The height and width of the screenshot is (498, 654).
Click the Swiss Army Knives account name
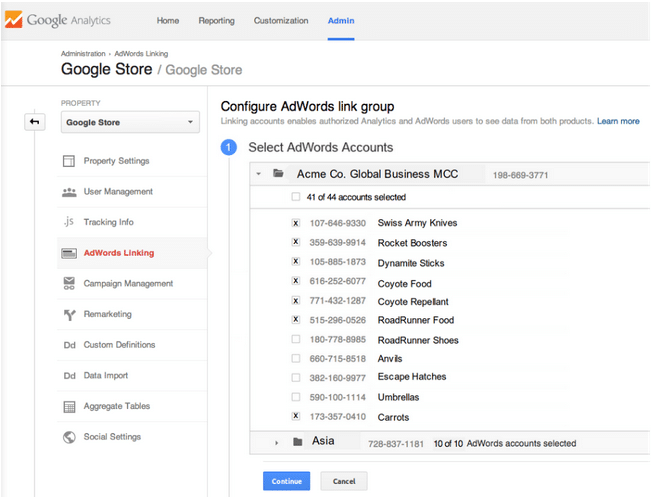pyautogui.click(x=417, y=223)
